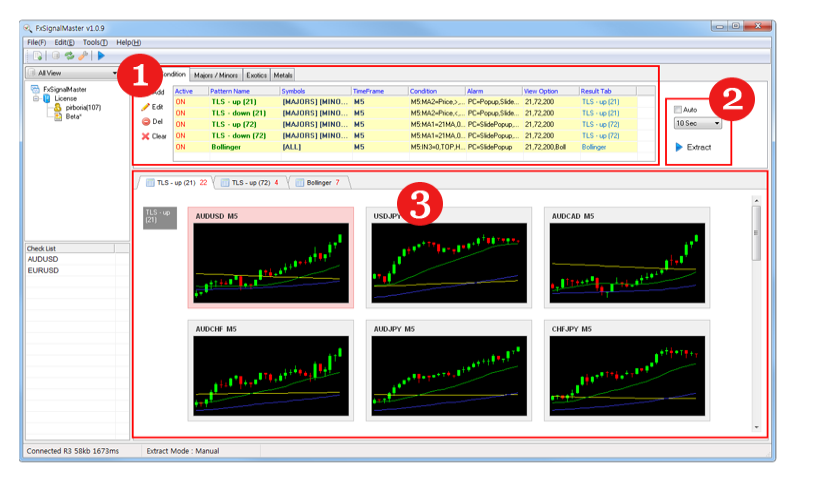Click the gray stop toolbar icon
816x479 pixels.
click(x=55, y=56)
